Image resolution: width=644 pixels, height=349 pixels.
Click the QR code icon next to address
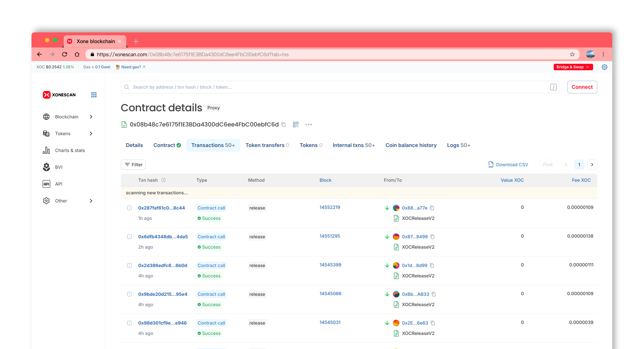click(295, 125)
